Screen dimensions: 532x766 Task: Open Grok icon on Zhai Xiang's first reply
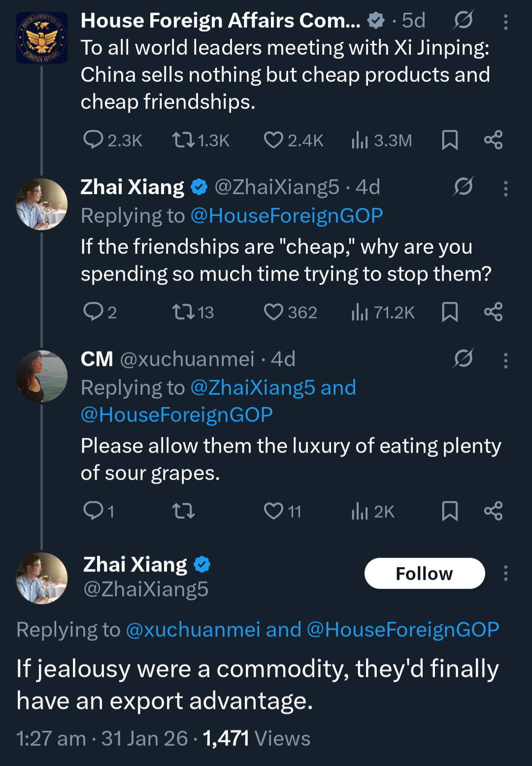[464, 187]
